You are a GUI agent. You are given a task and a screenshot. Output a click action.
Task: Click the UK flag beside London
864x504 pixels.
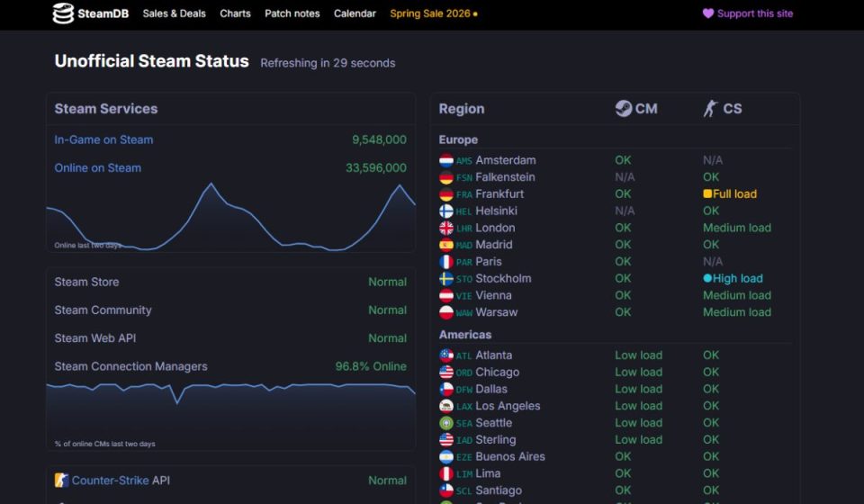pos(445,228)
